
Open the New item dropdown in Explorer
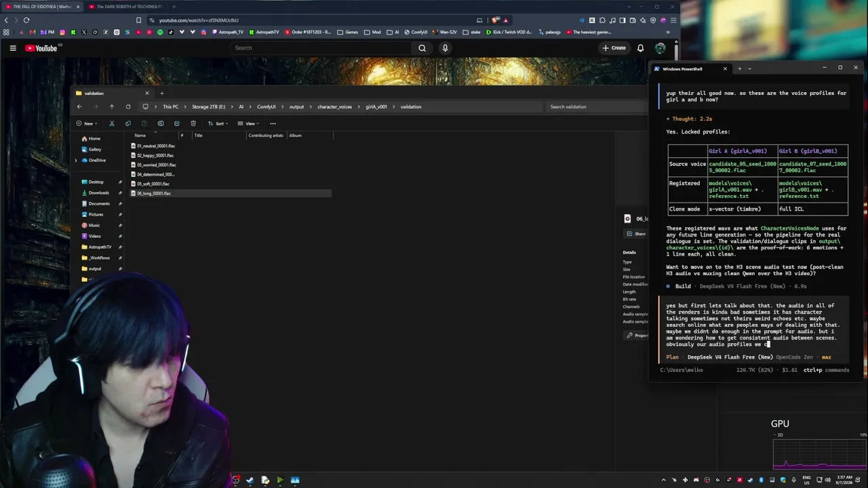(87, 123)
